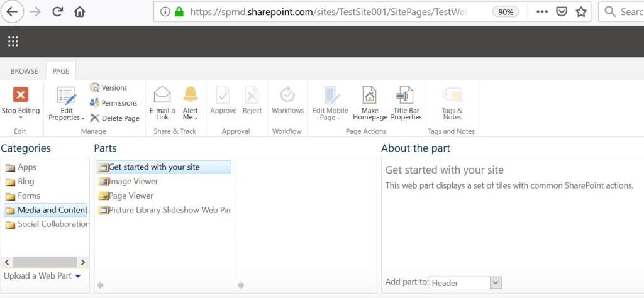Image resolution: width=644 pixels, height=298 pixels.
Task: Open Permissions in the Manage group
Action: pos(114,103)
